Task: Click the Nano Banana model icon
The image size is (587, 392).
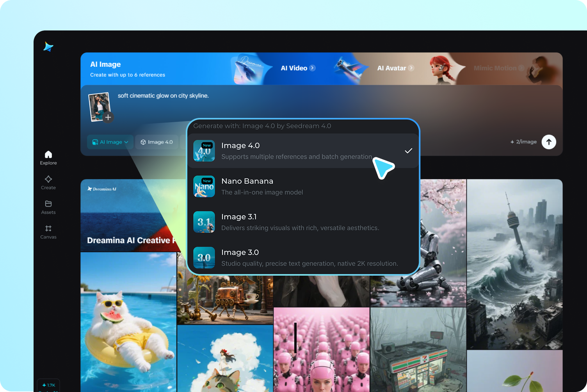Action: (x=204, y=187)
